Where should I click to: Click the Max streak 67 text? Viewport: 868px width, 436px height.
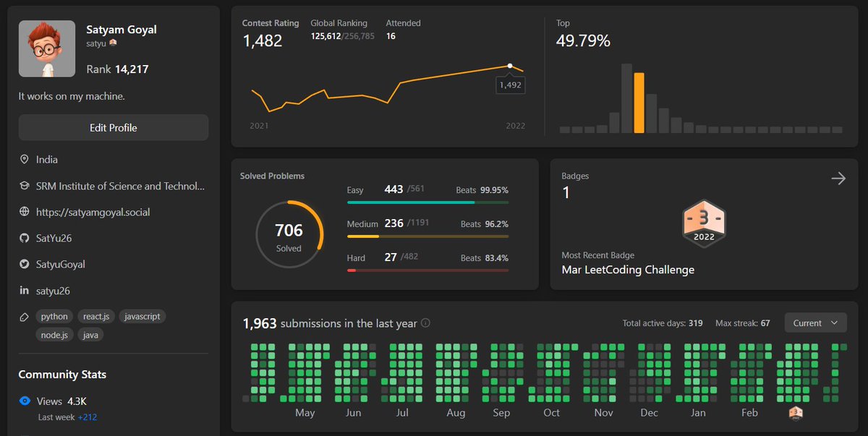pyautogui.click(x=743, y=323)
